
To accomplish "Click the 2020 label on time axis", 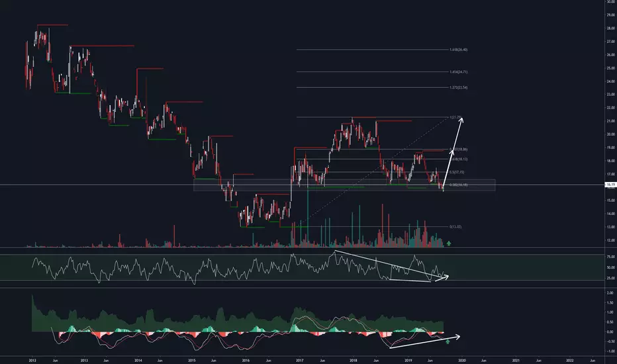I will pyautogui.click(x=462, y=361).
